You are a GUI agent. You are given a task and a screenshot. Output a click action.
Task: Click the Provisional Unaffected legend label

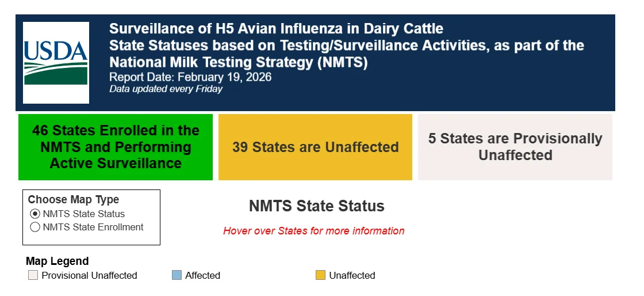tap(90, 275)
